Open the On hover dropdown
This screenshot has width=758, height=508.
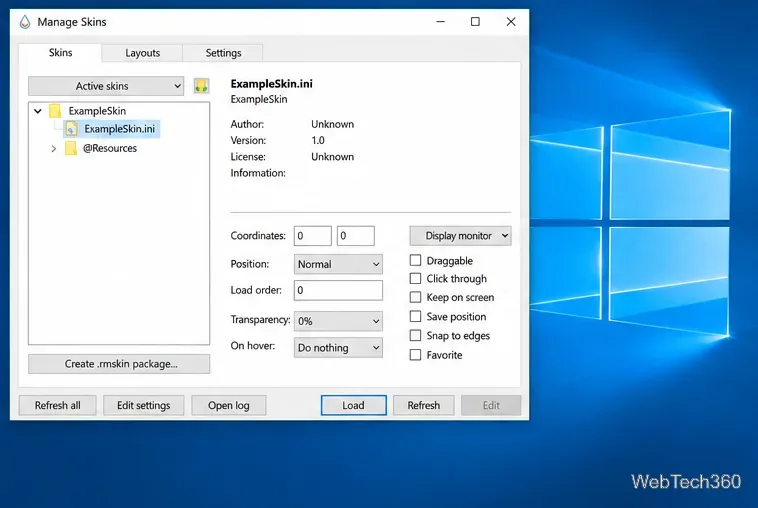coord(338,348)
